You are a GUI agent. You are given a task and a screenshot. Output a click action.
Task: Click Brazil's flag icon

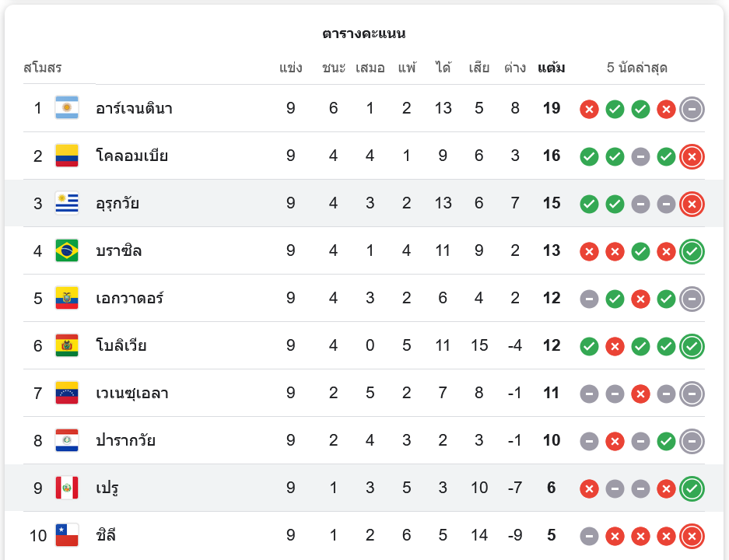67,250
